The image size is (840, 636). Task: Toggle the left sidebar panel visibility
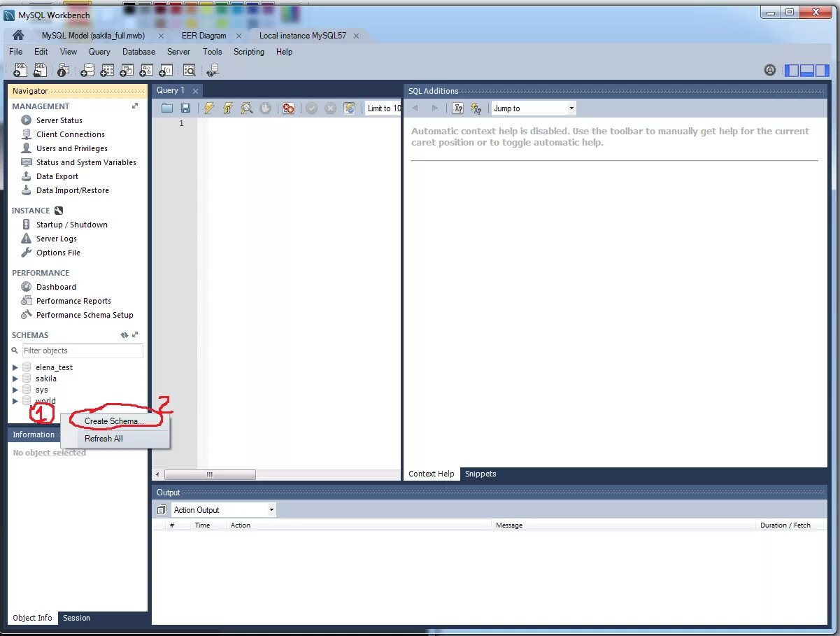[792, 70]
